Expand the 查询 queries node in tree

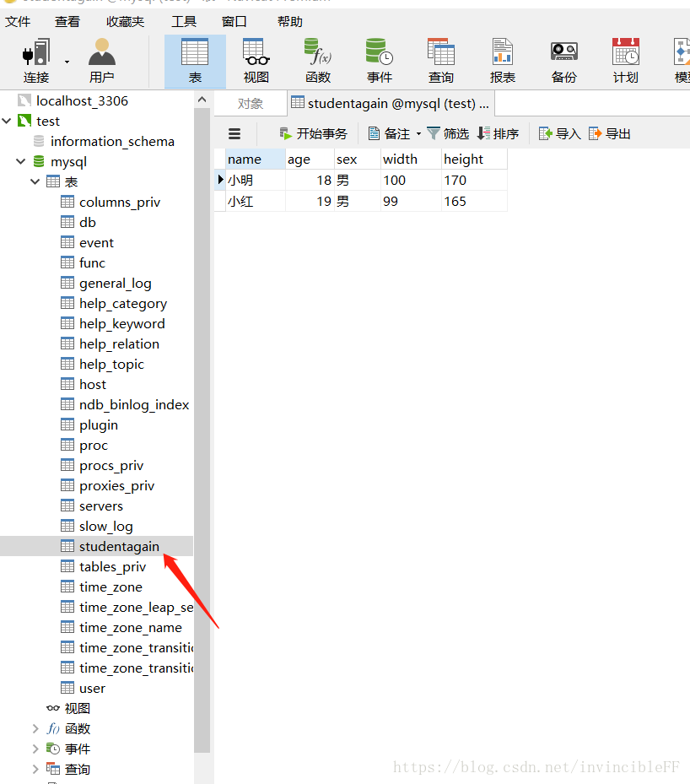(x=35, y=769)
